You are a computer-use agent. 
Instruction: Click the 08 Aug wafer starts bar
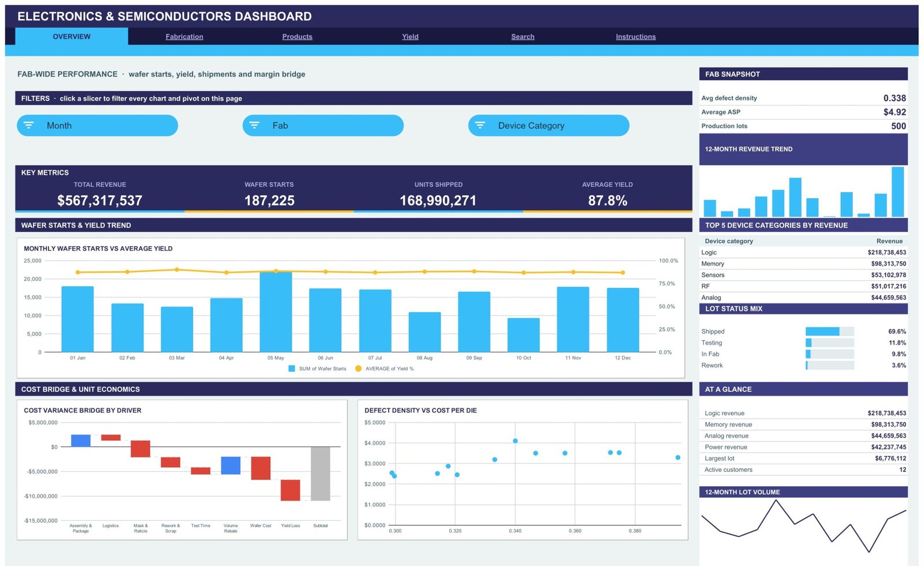click(424, 332)
